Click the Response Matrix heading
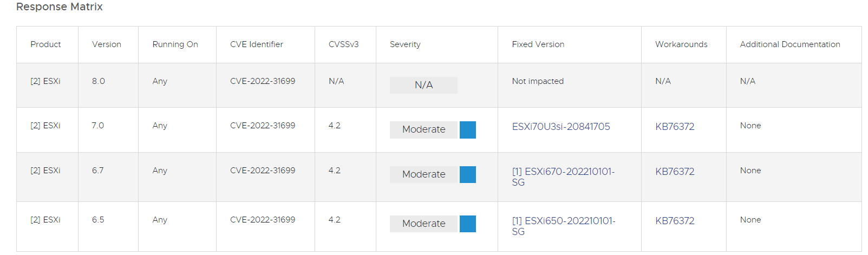 [x=60, y=7]
